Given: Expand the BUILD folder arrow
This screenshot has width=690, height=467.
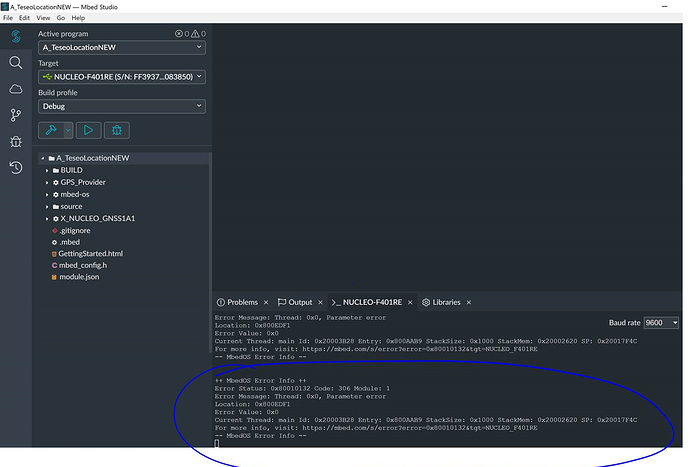Looking at the screenshot, I should 47,170.
